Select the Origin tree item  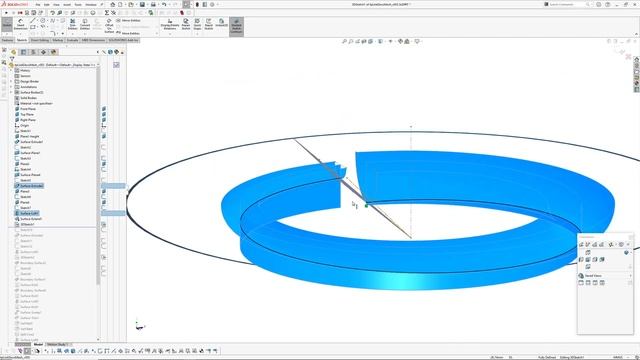click(x=24, y=125)
